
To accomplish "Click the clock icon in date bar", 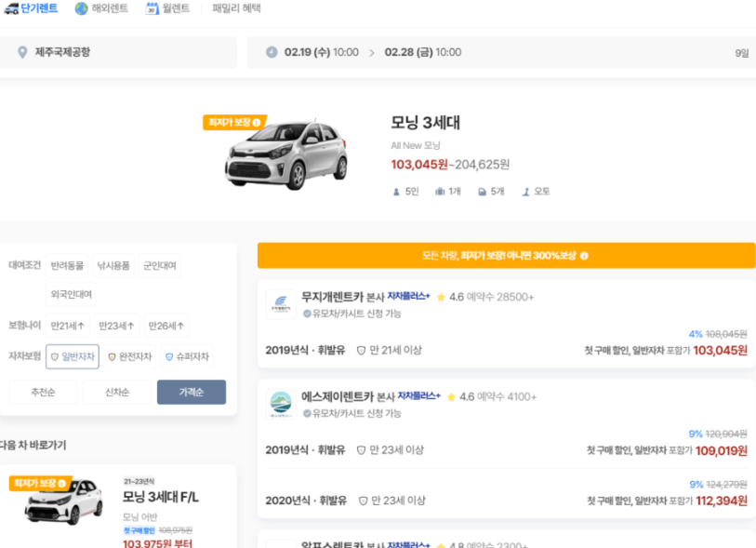I will click(272, 52).
